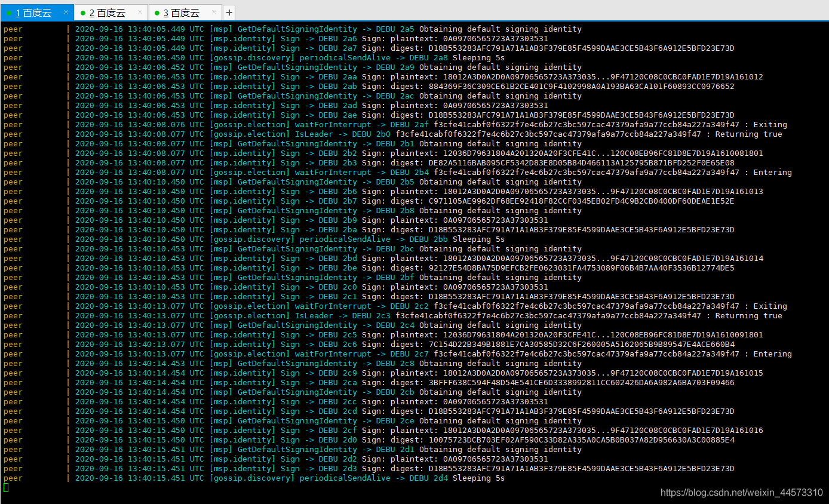Switch to the '1 百度云' session tab
Viewport: 829px width, 504px height.
click(37, 13)
